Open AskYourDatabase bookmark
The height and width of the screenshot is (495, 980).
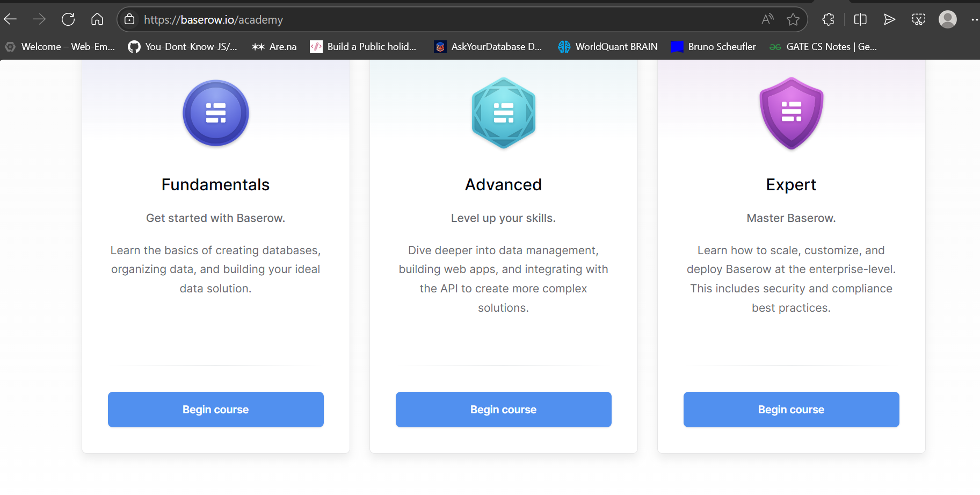[x=488, y=47]
